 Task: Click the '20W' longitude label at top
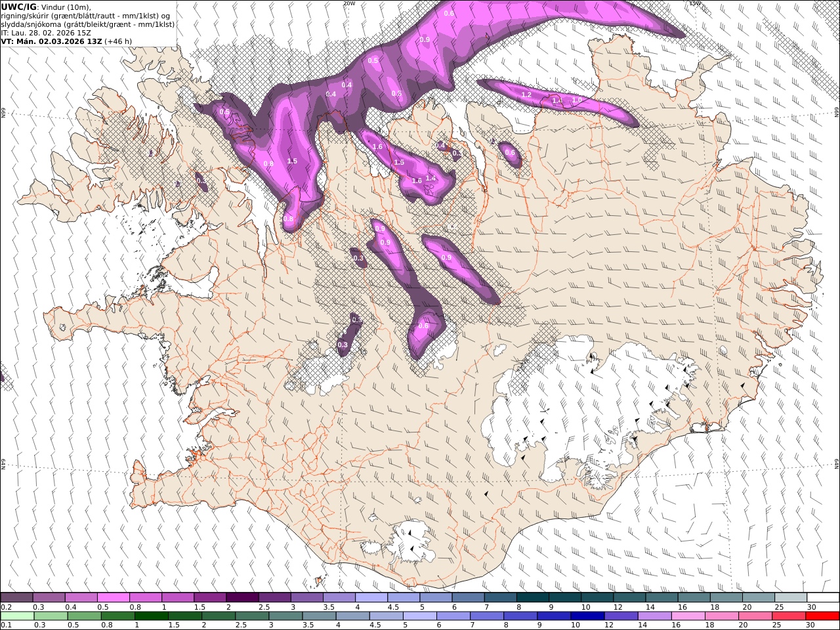349,3
